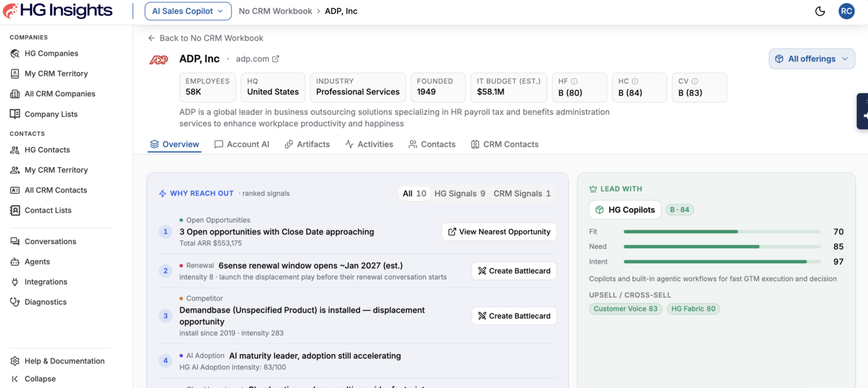Open Integrations in sidebar
This screenshot has height=388, width=868.
pos(46,282)
